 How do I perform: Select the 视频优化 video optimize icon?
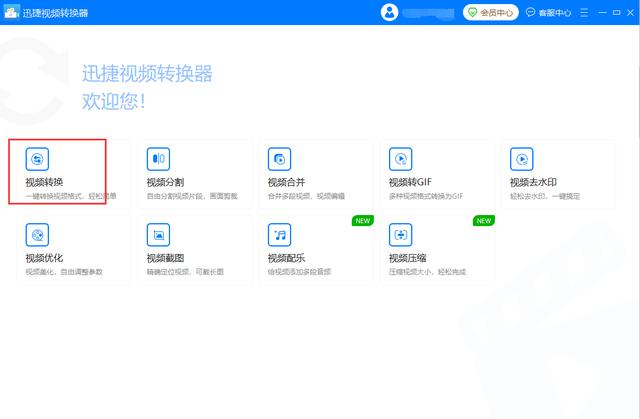37,236
